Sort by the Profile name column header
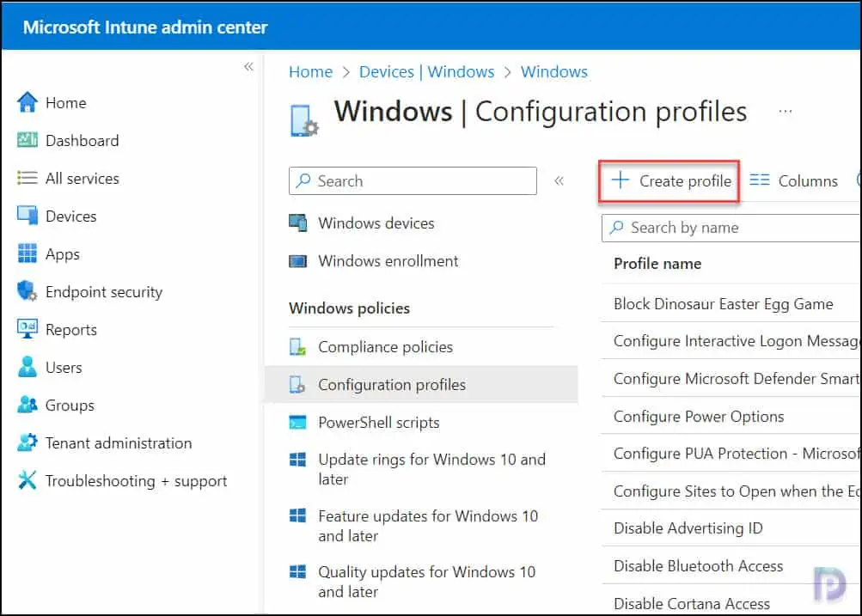The width and height of the screenshot is (862, 616). pyautogui.click(x=657, y=264)
